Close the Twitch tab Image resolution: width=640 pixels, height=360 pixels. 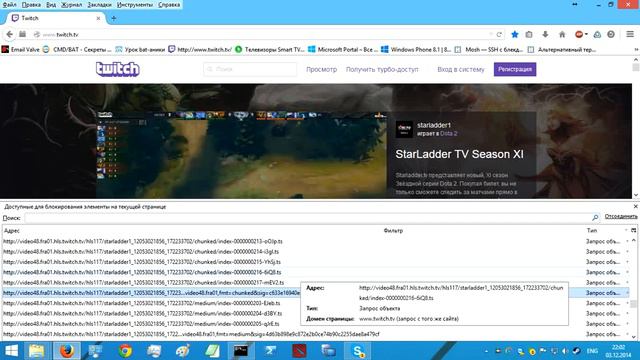(98, 18)
